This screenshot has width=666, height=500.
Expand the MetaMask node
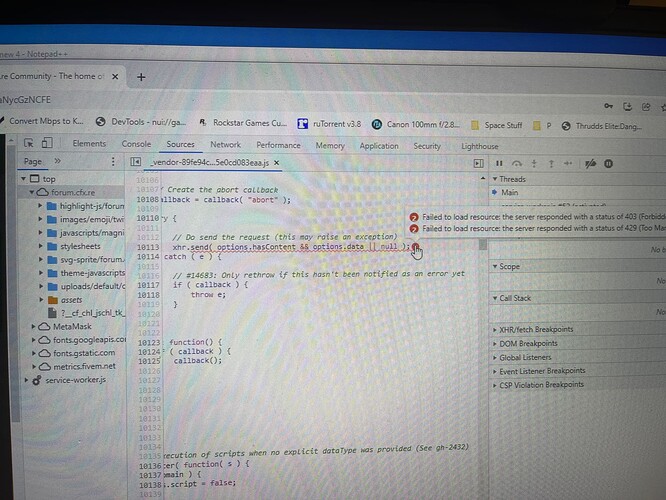33,327
